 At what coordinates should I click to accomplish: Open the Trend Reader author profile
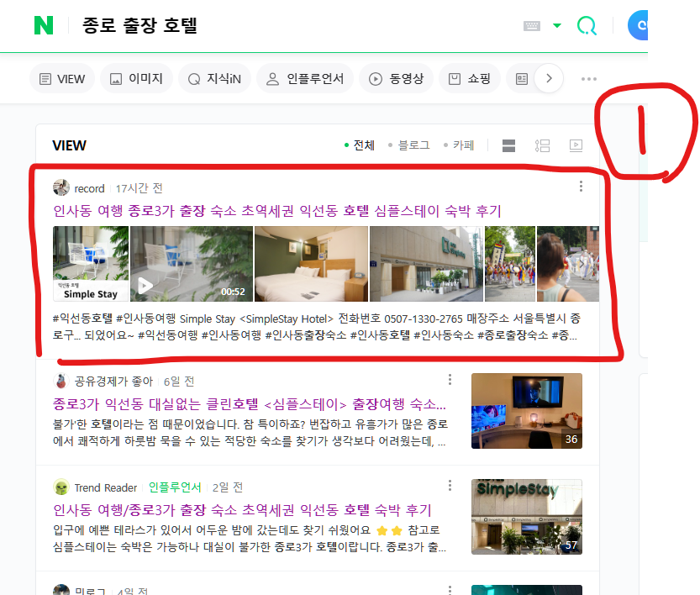click(x=105, y=487)
